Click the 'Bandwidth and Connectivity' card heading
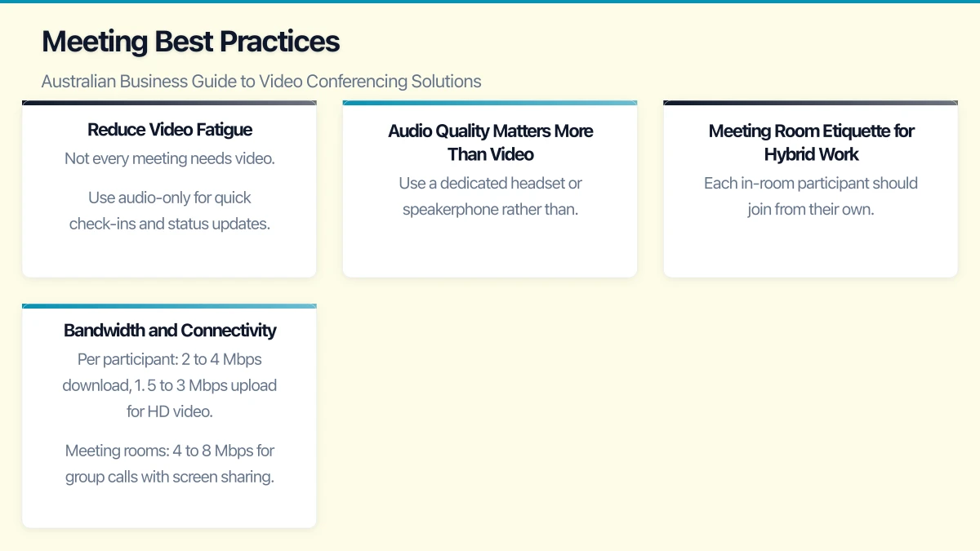980x551 pixels. 170,331
